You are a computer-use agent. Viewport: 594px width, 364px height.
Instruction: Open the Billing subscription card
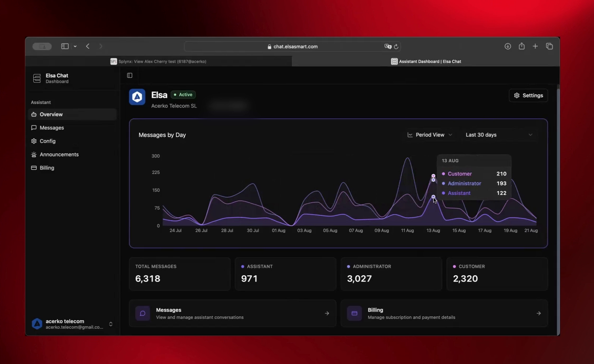(x=444, y=313)
